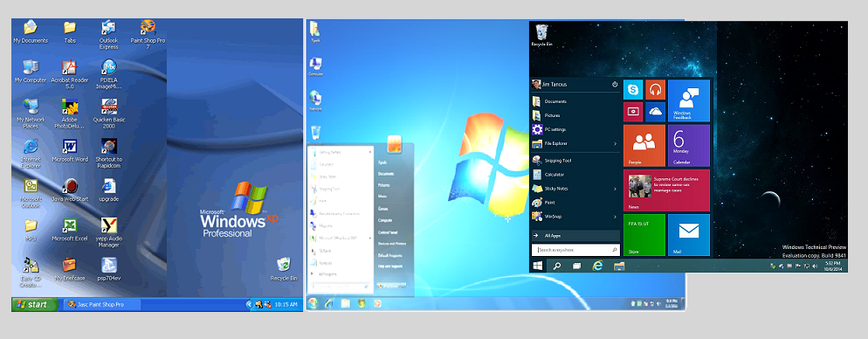This screenshot has height=339, width=868.
Task: Click the Jim Tanous user account
Action: click(x=549, y=85)
